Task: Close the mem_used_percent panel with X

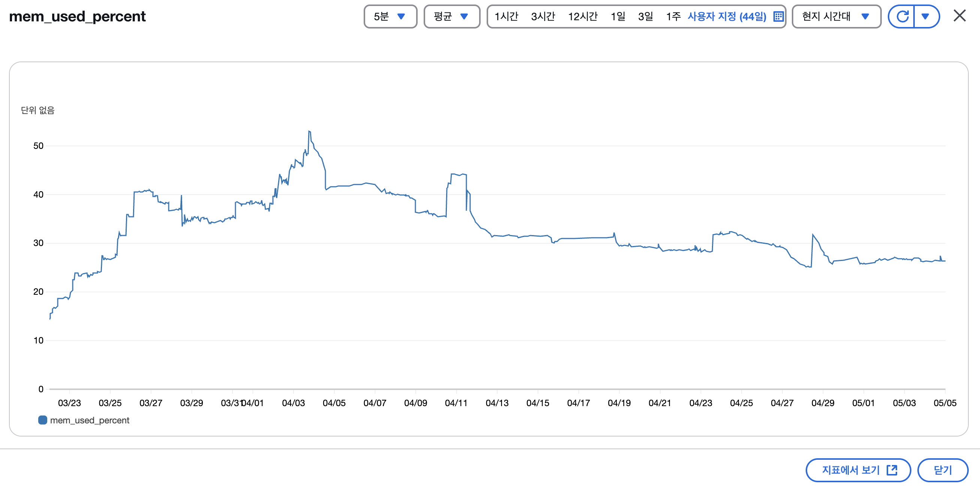Action: 959,16
